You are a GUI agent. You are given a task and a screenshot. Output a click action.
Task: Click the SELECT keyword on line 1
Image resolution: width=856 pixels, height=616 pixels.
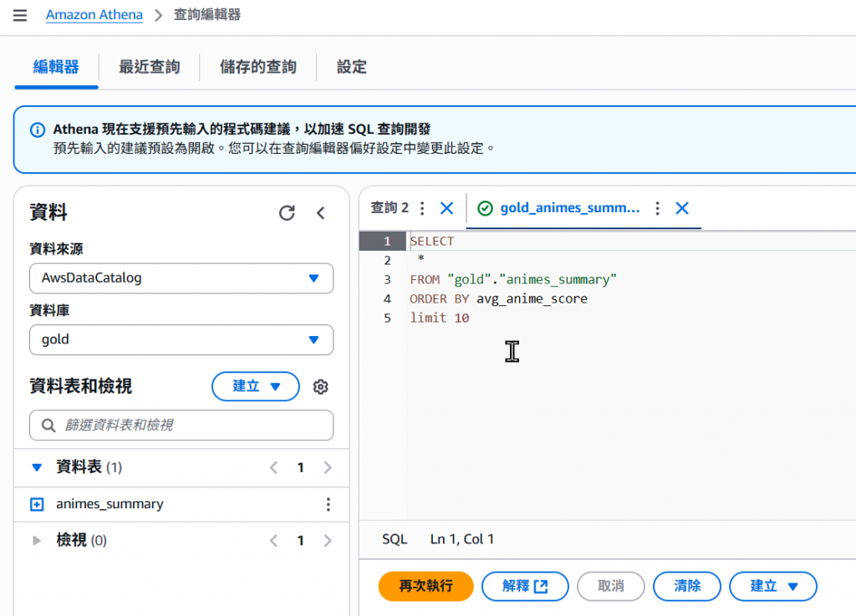tap(432, 242)
